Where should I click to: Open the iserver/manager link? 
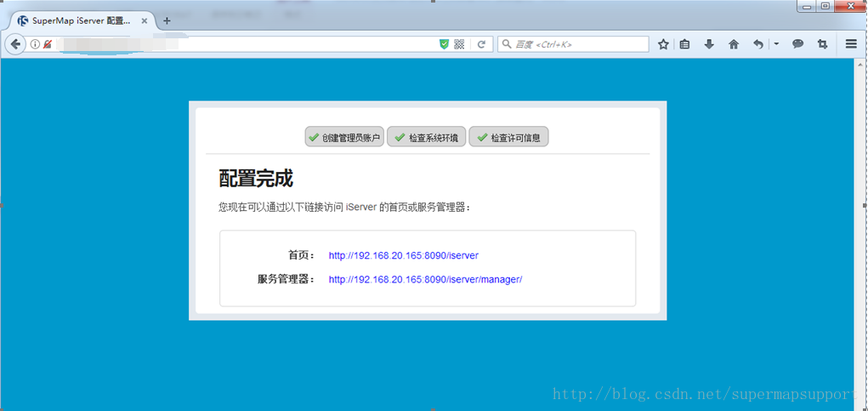click(x=426, y=280)
